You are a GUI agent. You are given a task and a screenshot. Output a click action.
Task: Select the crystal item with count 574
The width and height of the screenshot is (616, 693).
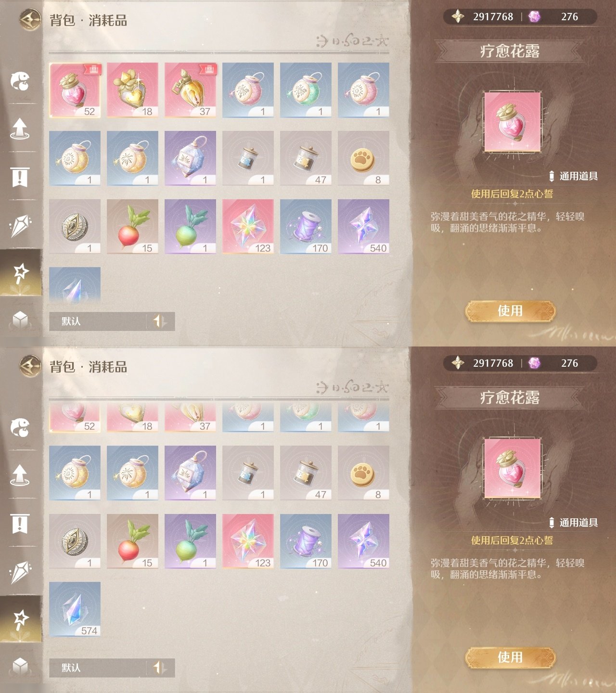coord(75,609)
